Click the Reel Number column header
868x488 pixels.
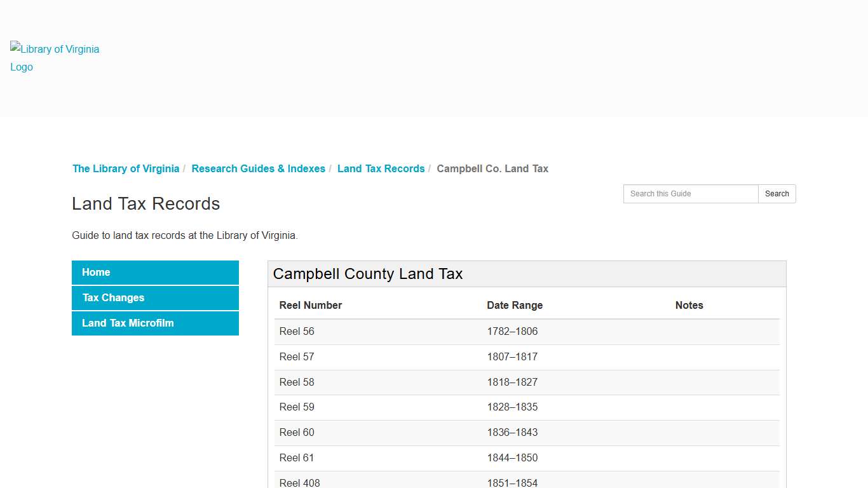[310, 305]
